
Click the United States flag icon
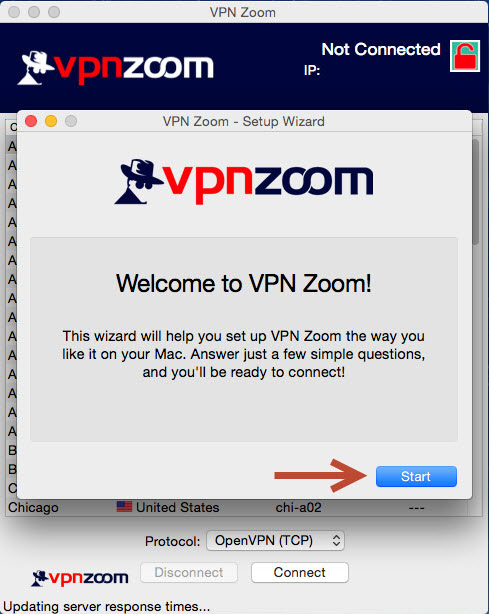(125, 507)
